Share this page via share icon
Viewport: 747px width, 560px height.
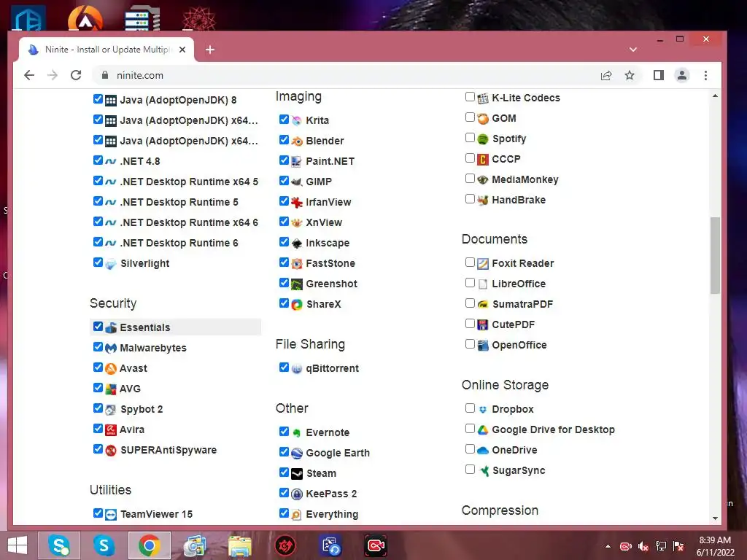click(x=606, y=75)
